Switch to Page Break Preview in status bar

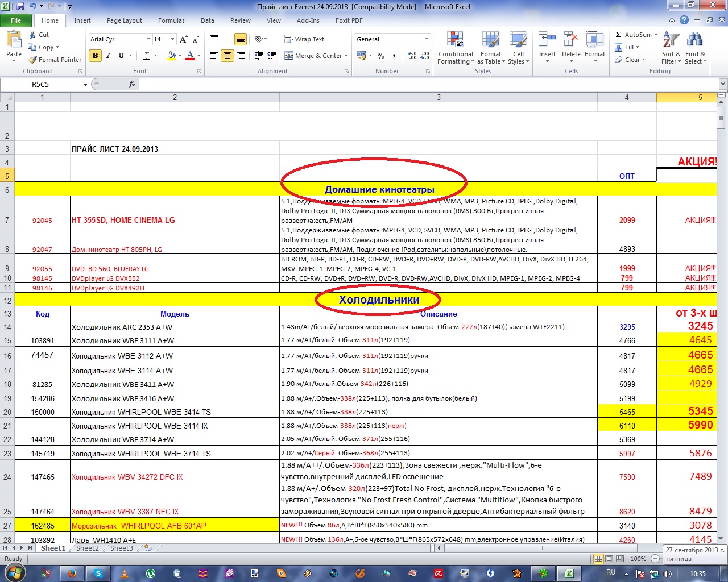coord(620,559)
